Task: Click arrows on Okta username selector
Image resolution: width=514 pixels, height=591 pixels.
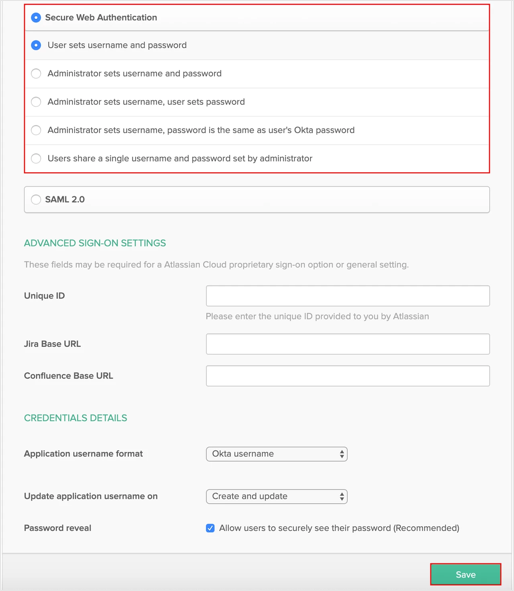Action: point(341,454)
